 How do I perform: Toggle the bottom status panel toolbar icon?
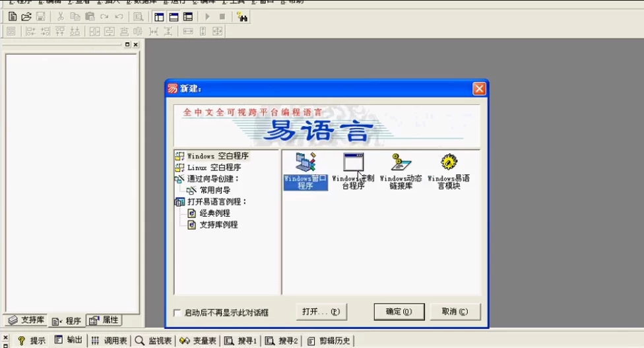click(x=174, y=17)
